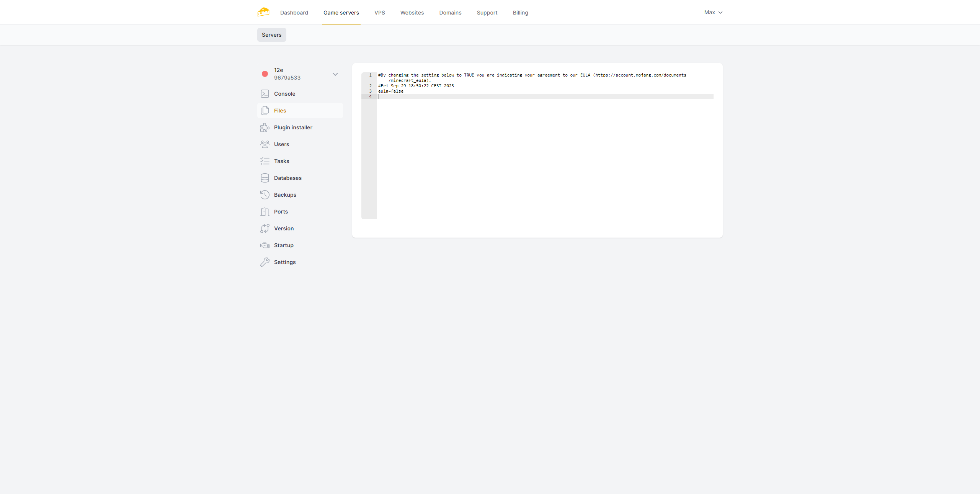Open the Console terminal icon
This screenshot has height=494, width=980.
pyautogui.click(x=265, y=94)
